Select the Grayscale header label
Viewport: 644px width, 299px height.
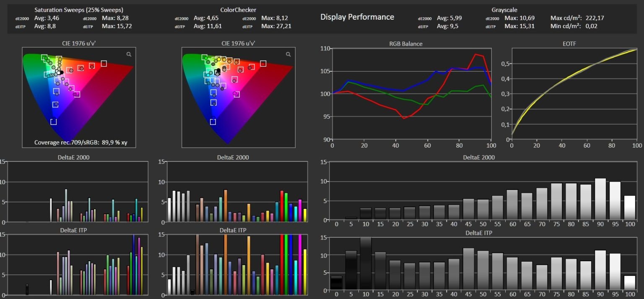pyautogui.click(x=504, y=10)
